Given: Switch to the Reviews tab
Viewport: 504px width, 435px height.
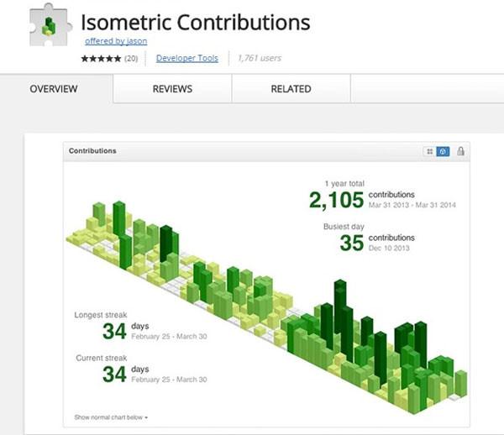Looking at the screenshot, I should pyautogui.click(x=172, y=89).
